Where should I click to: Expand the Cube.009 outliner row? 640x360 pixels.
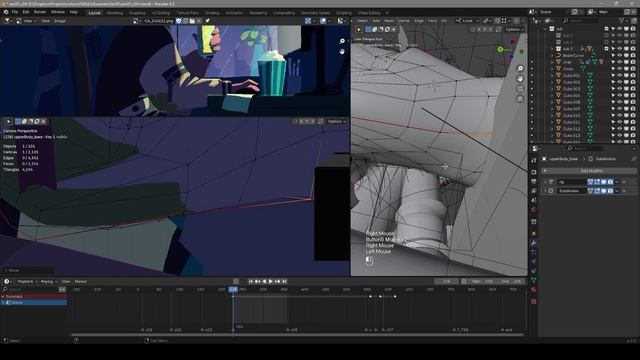pyautogui.click(x=552, y=109)
